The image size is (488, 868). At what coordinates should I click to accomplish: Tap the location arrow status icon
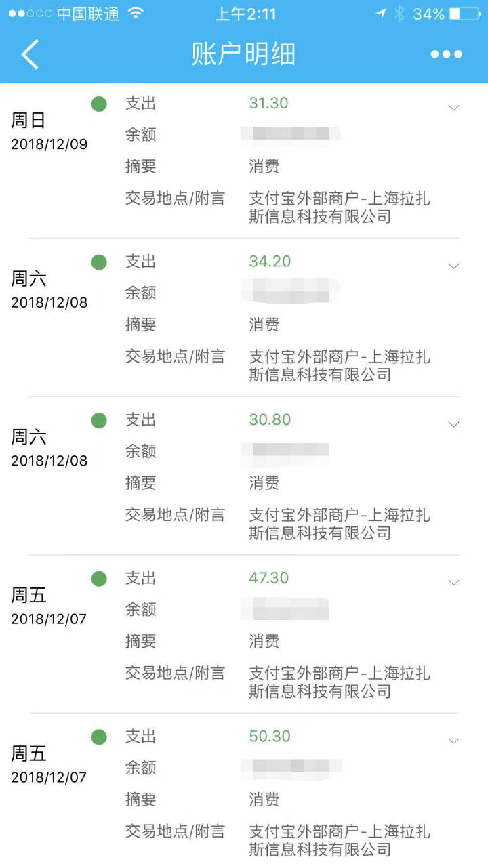[381, 14]
